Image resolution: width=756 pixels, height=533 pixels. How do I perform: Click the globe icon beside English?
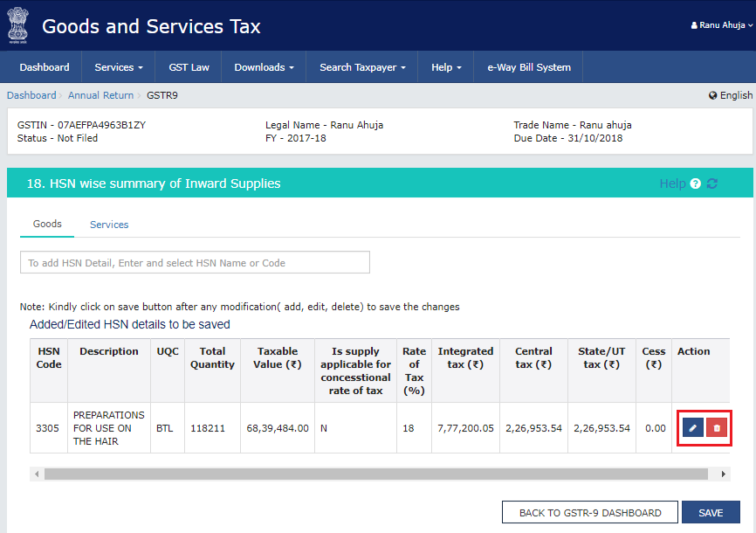coord(714,95)
